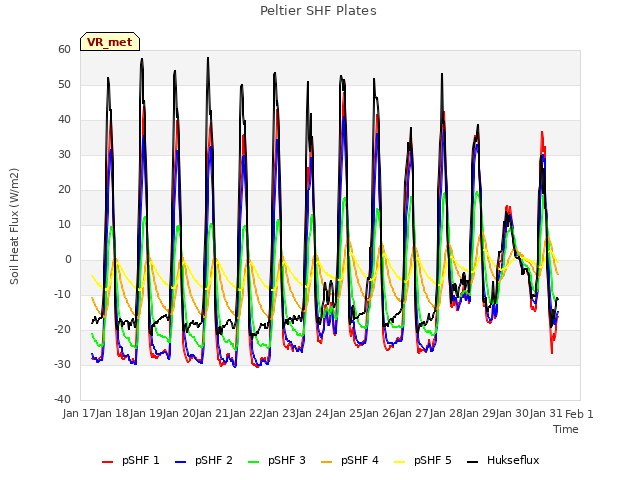This screenshot has height=480, width=640.
Task: Click the -30 y-axis tick label
Action: point(62,364)
